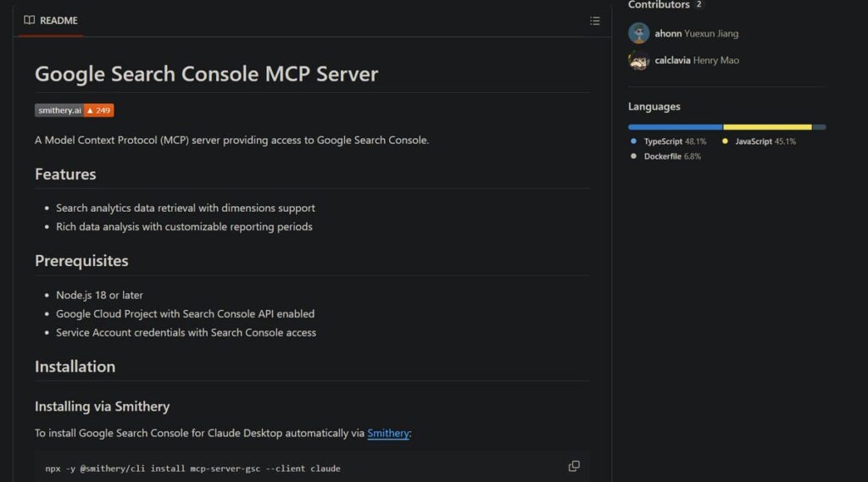Copy the npx install command
The width and height of the screenshot is (868, 482).
click(x=574, y=466)
